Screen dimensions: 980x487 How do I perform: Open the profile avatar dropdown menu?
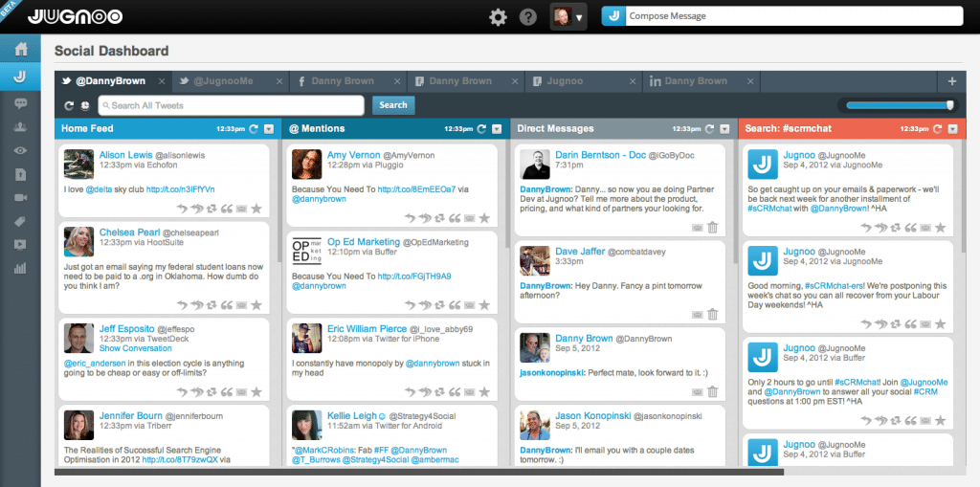click(x=568, y=17)
